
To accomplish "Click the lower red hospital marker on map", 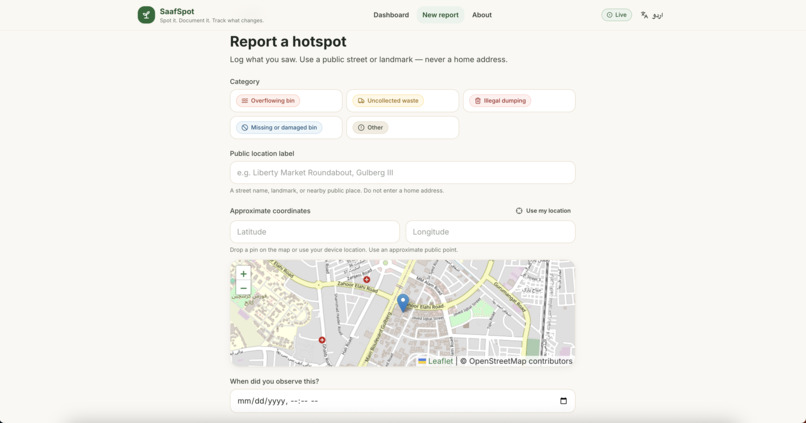I will (x=322, y=340).
